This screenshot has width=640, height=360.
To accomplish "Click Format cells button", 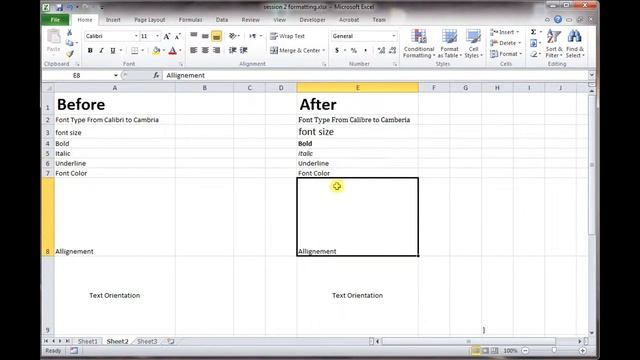I will pyautogui.click(x=506, y=54).
